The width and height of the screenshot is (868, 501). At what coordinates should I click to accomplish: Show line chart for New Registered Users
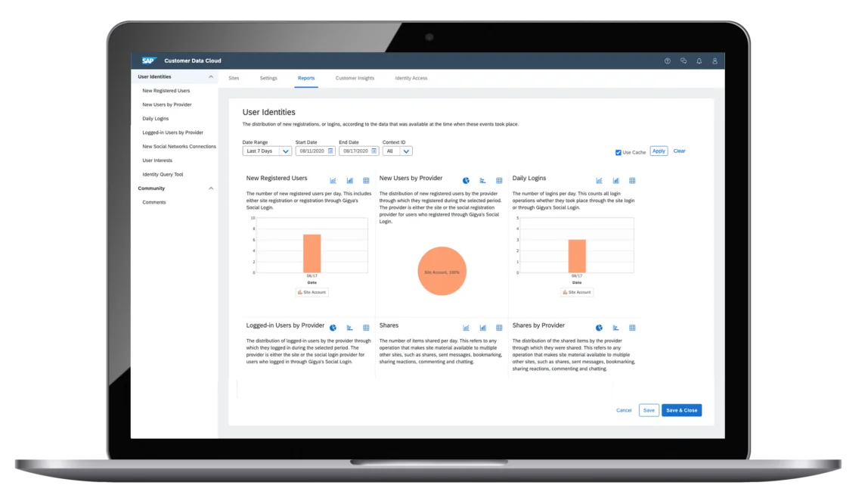point(333,180)
